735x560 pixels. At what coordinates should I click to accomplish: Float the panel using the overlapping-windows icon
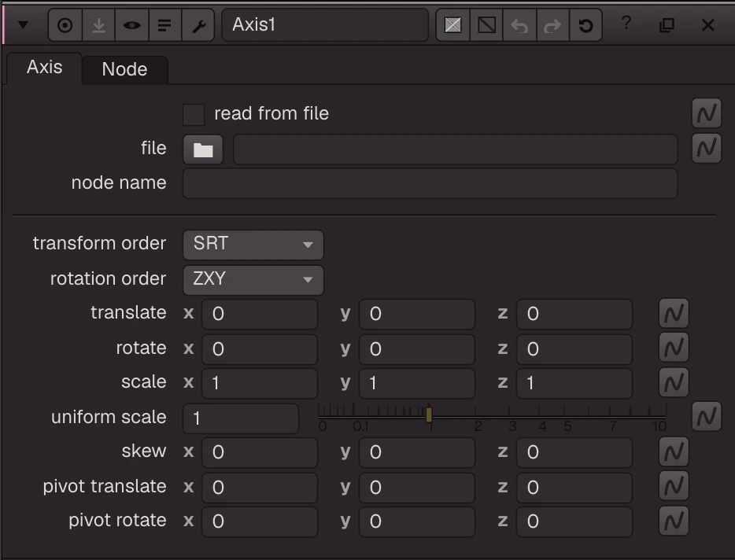667,25
